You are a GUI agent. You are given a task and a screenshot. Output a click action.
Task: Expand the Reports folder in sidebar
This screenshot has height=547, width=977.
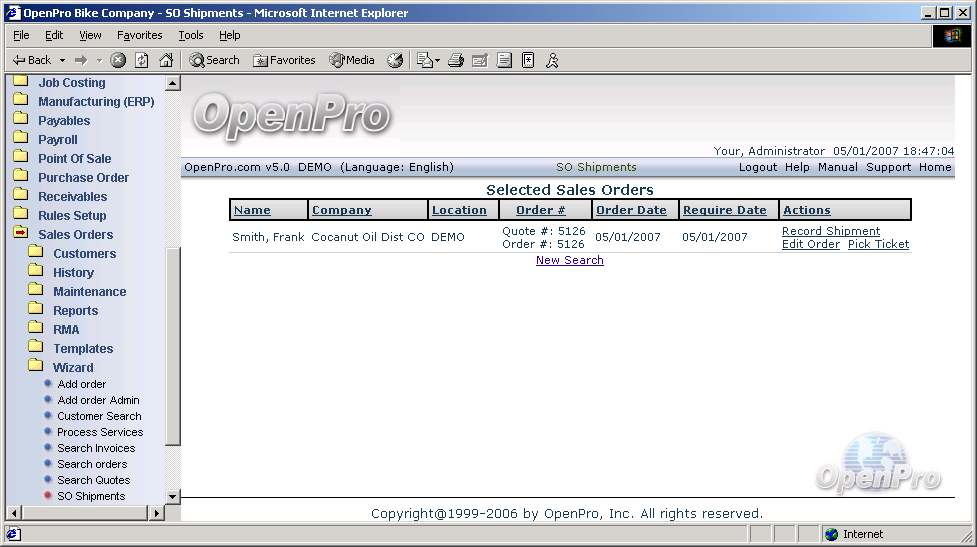(75, 310)
